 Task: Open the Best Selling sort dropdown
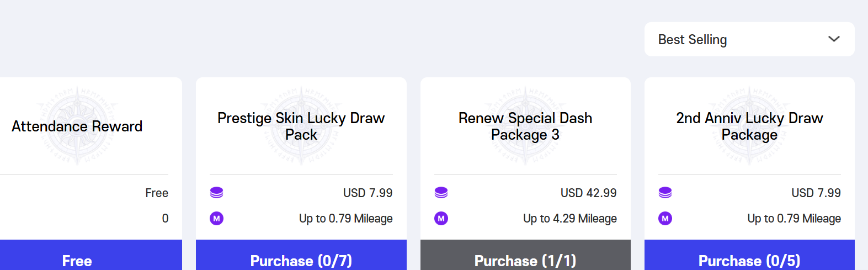point(749,39)
